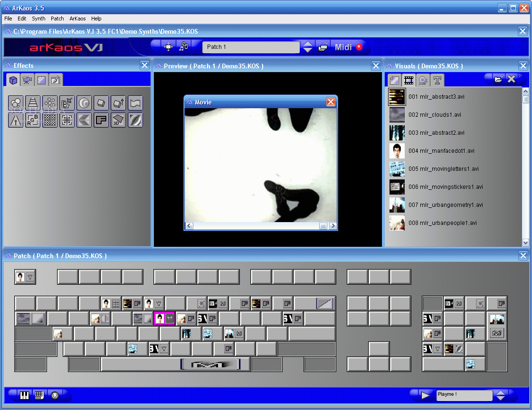Click the open folder icon in Visuals
The height and width of the screenshot is (410, 532).
click(498, 79)
